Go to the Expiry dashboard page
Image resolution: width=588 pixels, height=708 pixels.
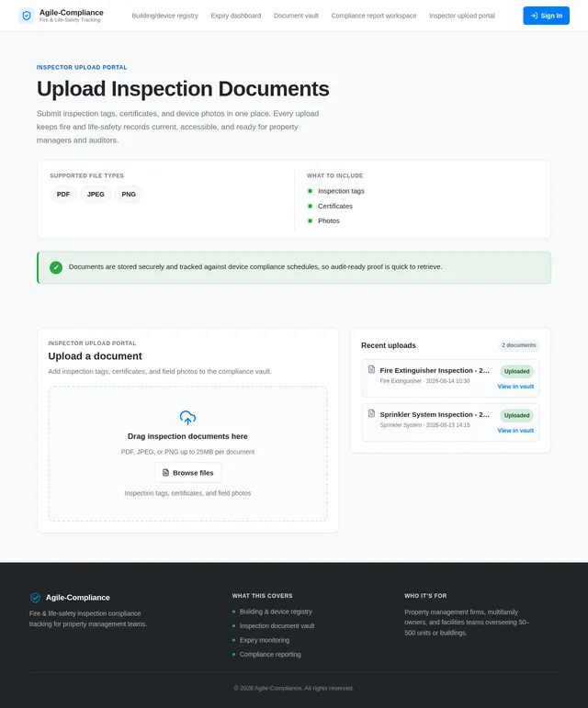point(236,16)
